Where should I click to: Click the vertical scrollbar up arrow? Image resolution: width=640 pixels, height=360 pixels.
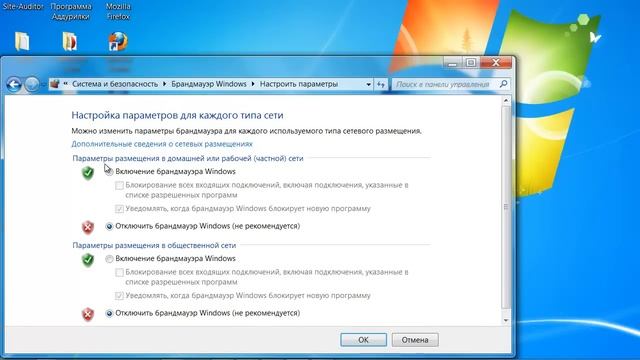click(x=506, y=100)
